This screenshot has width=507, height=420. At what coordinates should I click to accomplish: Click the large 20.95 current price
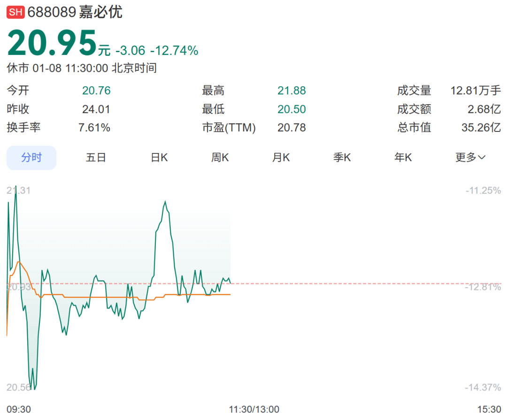coord(52,43)
